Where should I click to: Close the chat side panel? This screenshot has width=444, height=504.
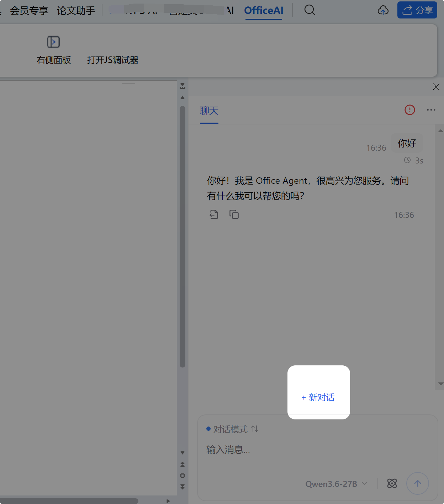436,87
